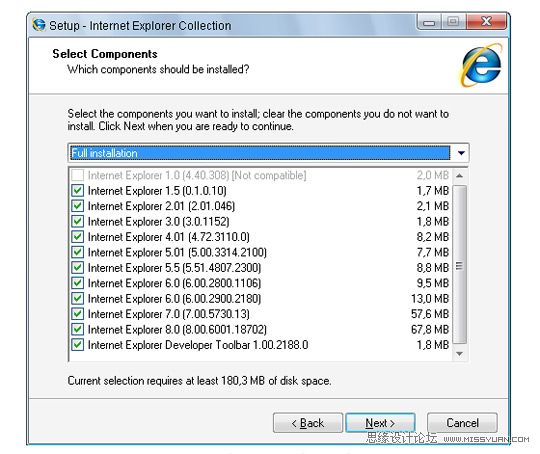The image size is (540, 454).
Task: Click the 9,5 MB size value
Action: 433,283
